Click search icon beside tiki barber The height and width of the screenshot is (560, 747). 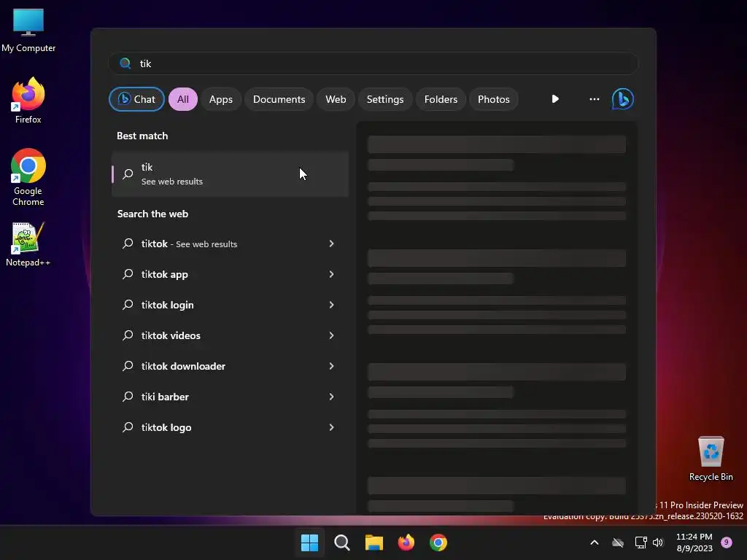[128, 397]
